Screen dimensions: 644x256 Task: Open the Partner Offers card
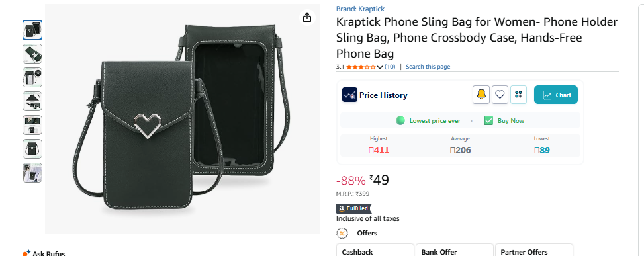click(x=534, y=250)
